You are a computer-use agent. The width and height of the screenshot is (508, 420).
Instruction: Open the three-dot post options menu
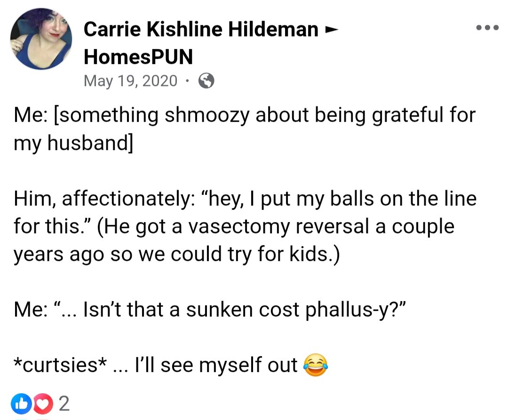point(487,28)
